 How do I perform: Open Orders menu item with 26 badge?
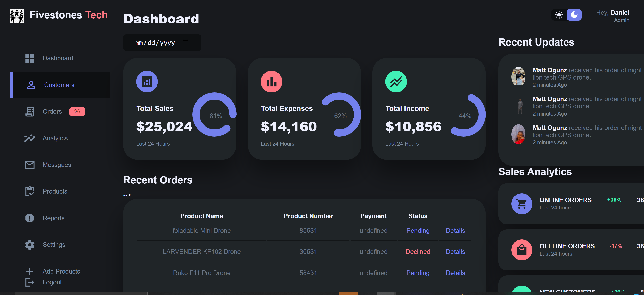52,112
